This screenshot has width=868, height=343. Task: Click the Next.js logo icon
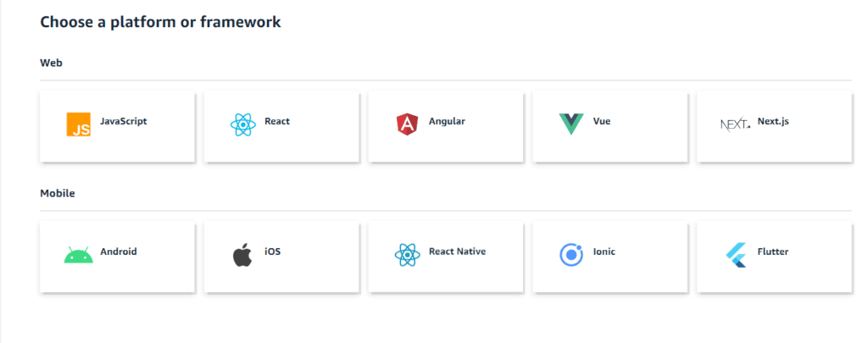pyautogui.click(x=735, y=124)
